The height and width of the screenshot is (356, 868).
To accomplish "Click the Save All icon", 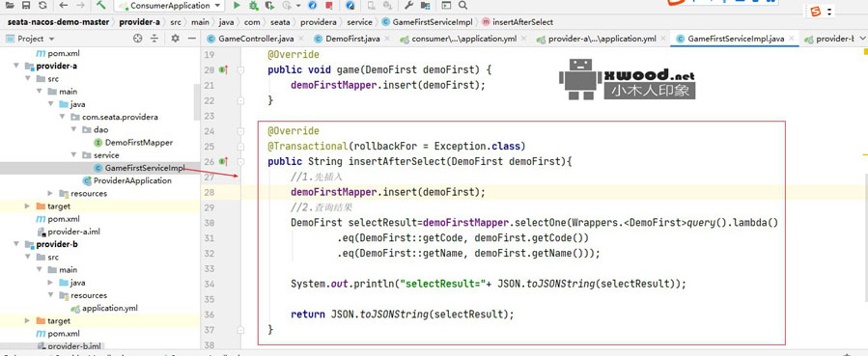I will 26,6.
